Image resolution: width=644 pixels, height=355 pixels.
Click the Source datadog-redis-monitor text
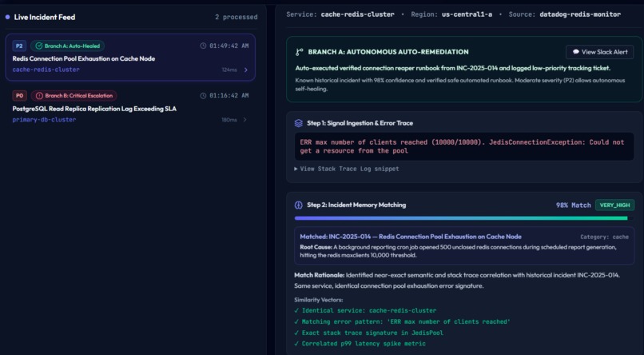tap(565, 14)
